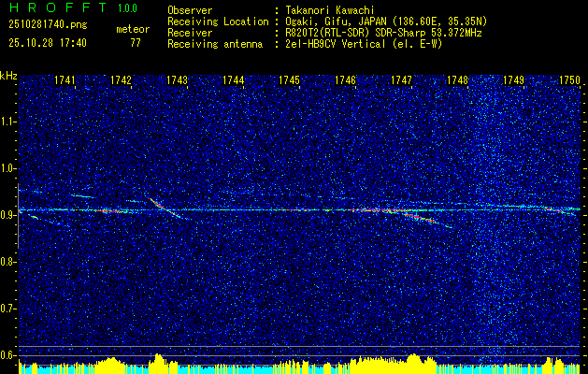
Task: Click receiver value R820T2 SDR-Sharp 53.372MHz
Action: pyautogui.click(x=383, y=33)
